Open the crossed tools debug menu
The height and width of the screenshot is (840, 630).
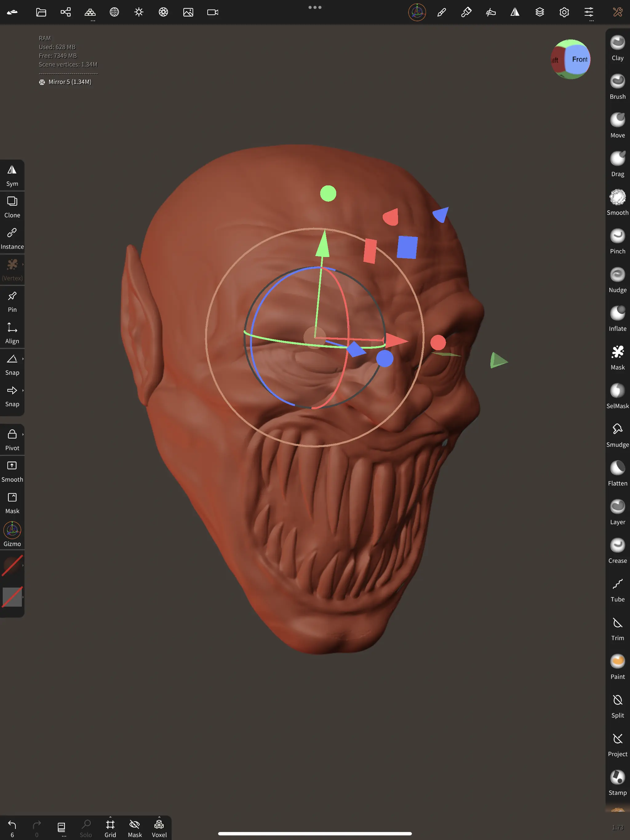click(x=618, y=12)
